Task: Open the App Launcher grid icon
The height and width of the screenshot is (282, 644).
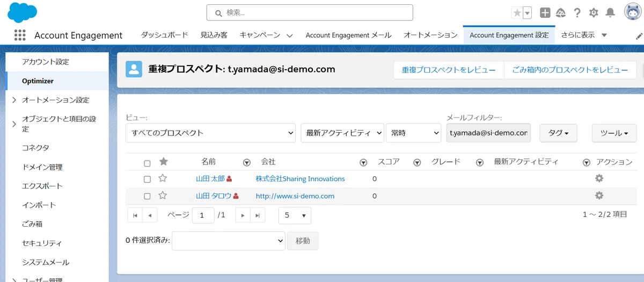Action: (20, 35)
